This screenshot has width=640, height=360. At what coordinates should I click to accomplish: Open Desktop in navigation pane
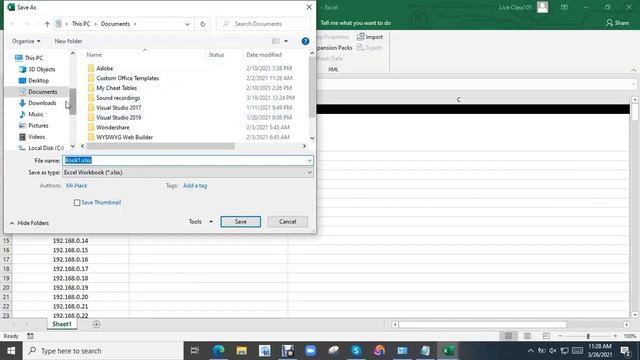[x=38, y=80]
